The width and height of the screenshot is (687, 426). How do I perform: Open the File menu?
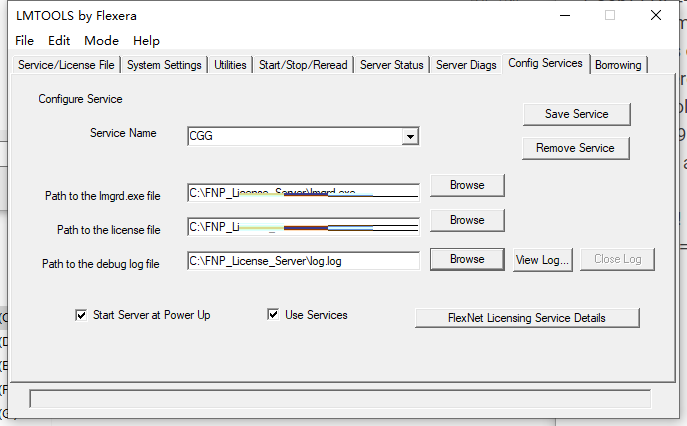coord(24,41)
